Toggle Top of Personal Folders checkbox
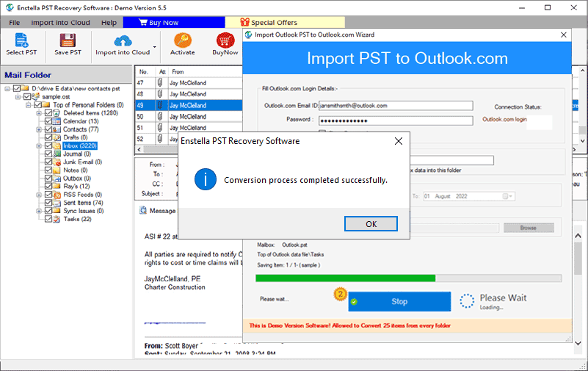 pos(37,104)
